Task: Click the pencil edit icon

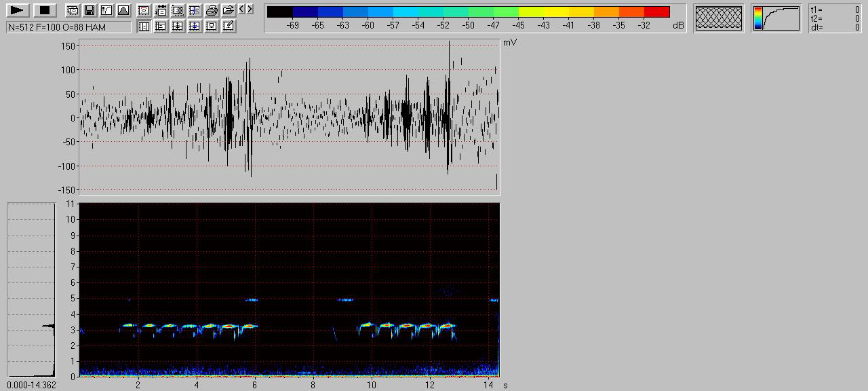Action: point(229,26)
